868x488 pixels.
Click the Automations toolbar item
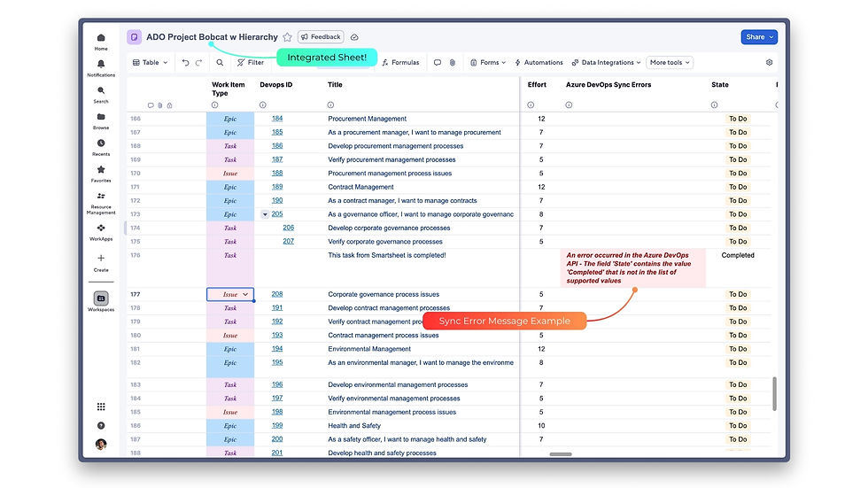click(x=539, y=63)
